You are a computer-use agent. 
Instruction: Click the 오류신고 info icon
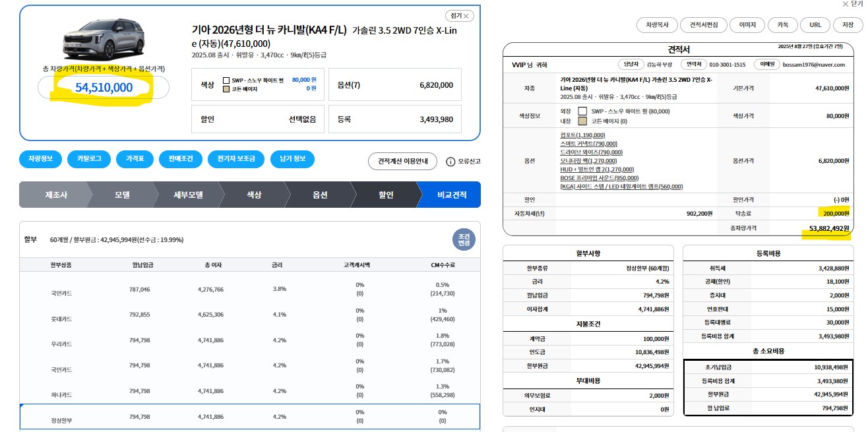[x=451, y=162]
